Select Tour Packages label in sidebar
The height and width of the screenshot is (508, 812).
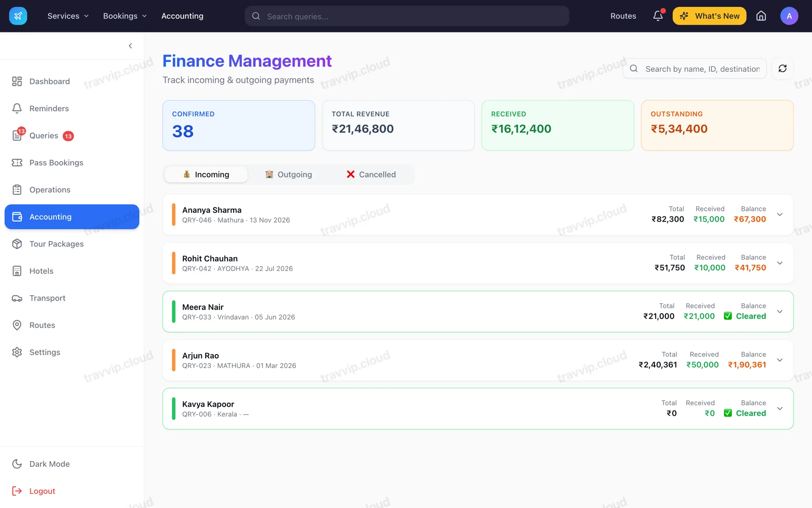coord(56,244)
